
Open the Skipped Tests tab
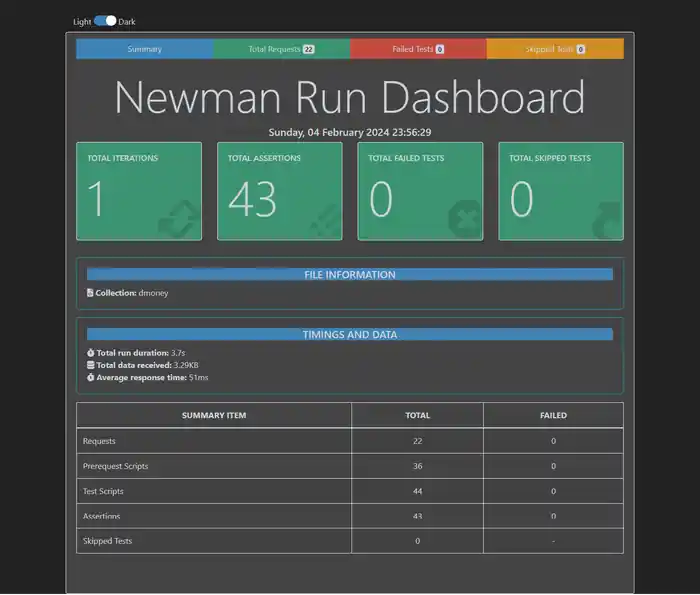555,49
